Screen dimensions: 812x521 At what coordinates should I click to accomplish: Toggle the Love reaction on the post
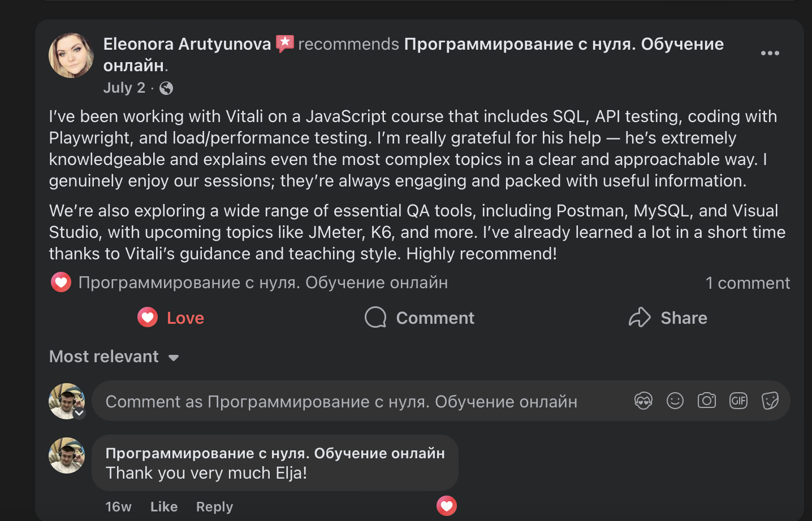(x=171, y=318)
